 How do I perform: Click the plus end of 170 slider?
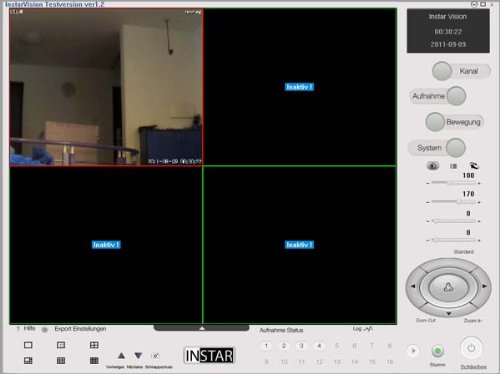click(479, 202)
